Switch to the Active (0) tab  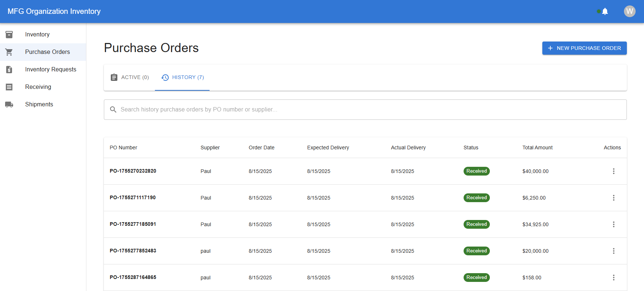click(x=130, y=78)
